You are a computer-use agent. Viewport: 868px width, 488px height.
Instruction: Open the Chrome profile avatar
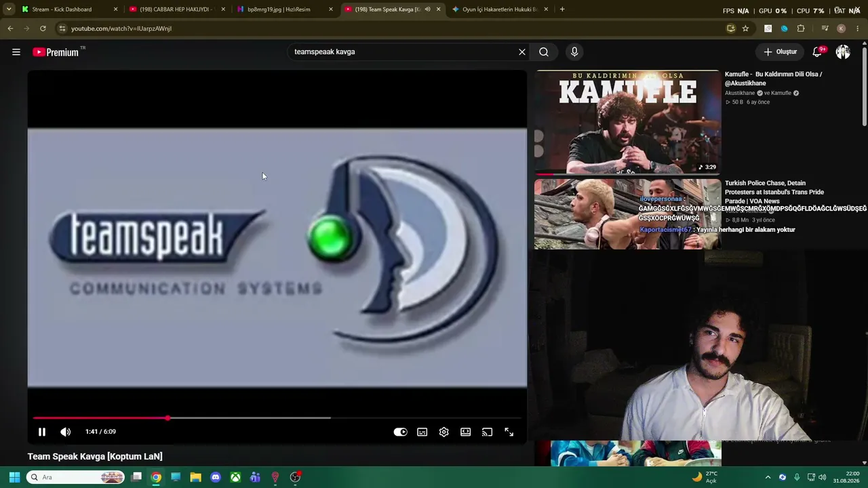point(842,28)
